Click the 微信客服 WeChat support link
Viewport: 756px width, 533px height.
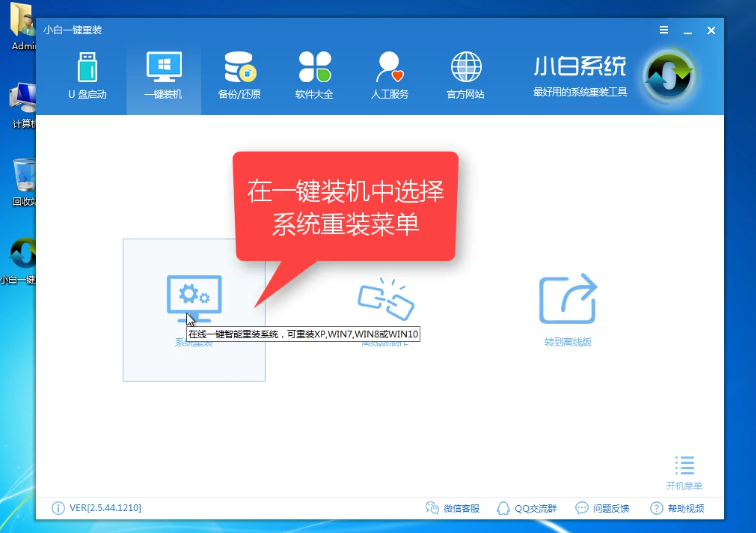(x=453, y=508)
